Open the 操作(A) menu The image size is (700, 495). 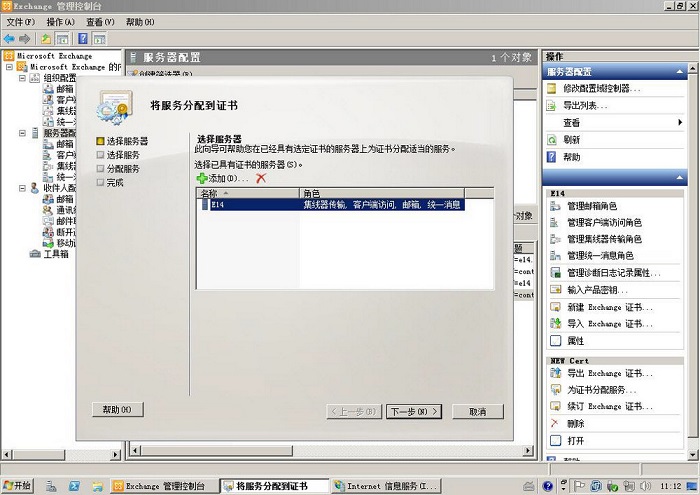pos(61,22)
